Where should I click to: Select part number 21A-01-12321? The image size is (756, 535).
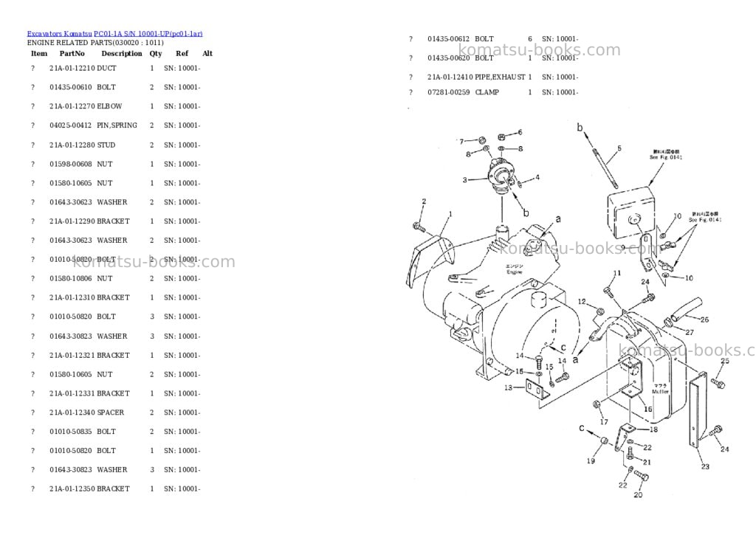[x=72, y=355]
